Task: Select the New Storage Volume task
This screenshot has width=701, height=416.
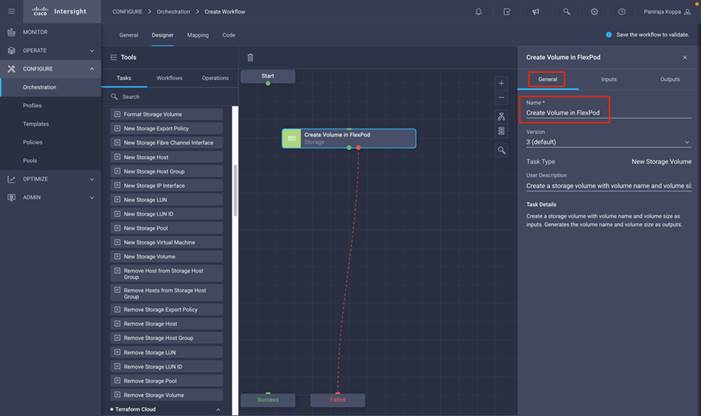Action: pos(167,256)
